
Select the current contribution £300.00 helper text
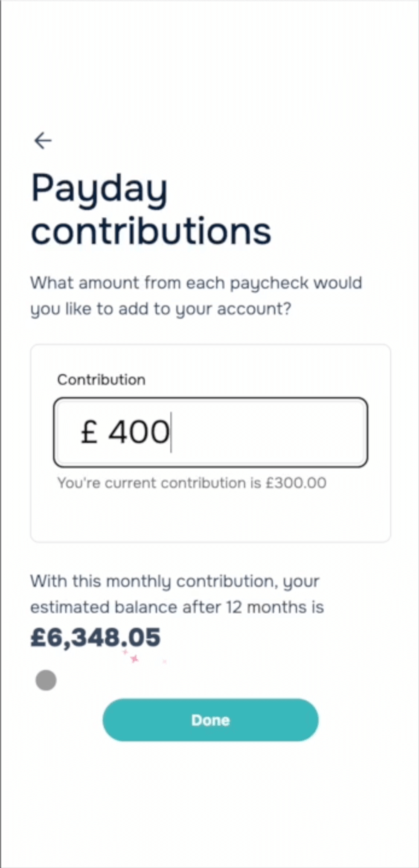pos(192,483)
